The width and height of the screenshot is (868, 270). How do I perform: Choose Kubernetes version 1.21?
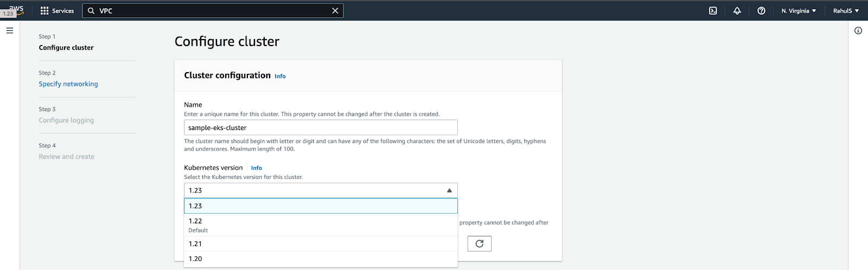(321, 244)
